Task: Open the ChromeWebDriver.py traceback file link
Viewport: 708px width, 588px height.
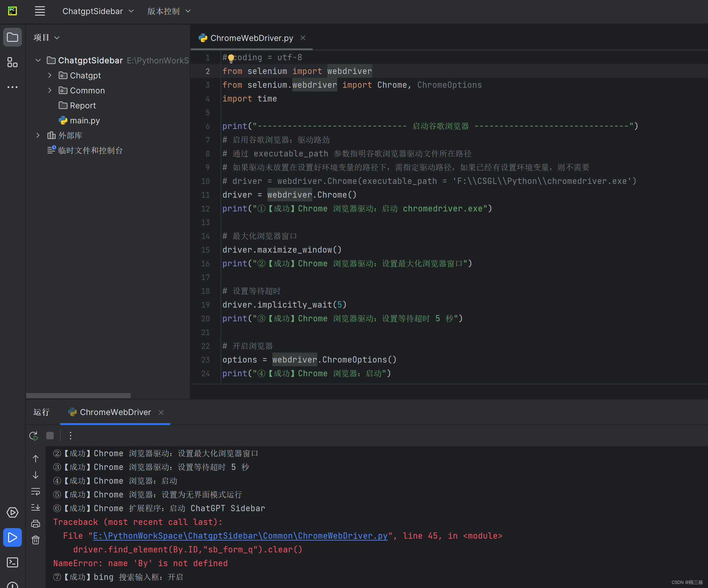Action: pos(240,536)
